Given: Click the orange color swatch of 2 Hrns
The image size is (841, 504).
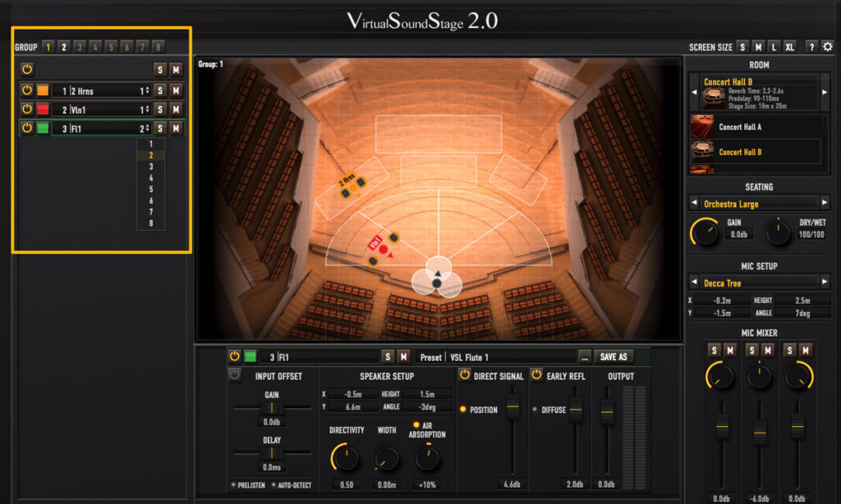Looking at the screenshot, I should [x=43, y=90].
